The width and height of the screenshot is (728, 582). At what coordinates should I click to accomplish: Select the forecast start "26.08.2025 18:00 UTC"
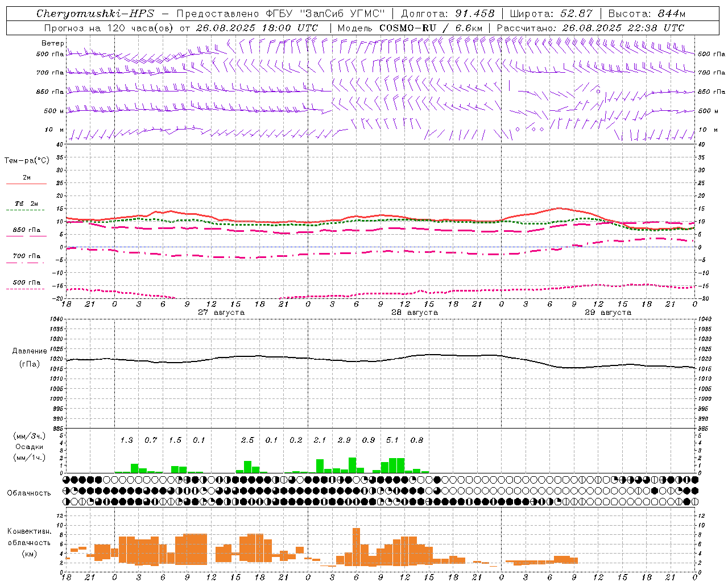point(257,28)
